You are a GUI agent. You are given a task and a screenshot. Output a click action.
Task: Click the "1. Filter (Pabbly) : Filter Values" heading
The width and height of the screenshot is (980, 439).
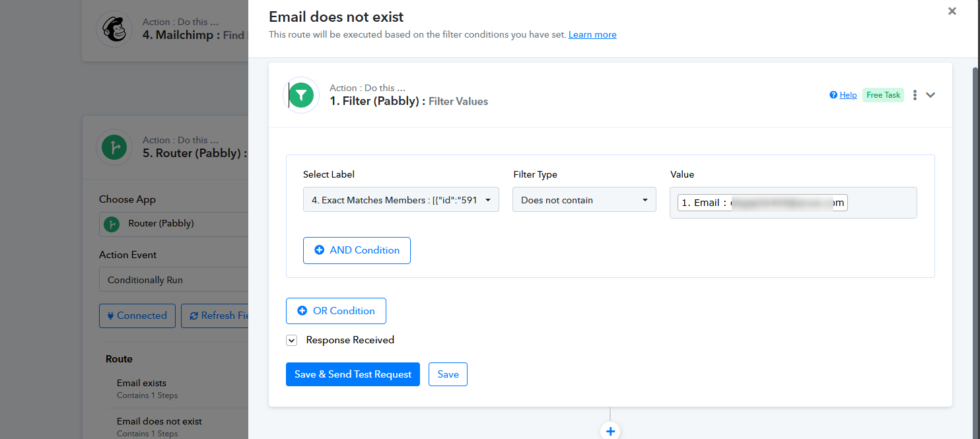pyautogui.click(x=409, y=101)
